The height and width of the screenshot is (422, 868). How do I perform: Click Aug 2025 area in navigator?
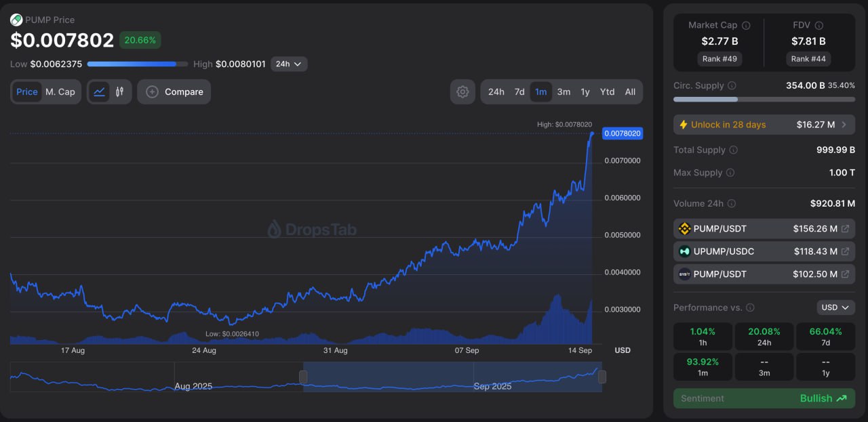pos(193,386)
